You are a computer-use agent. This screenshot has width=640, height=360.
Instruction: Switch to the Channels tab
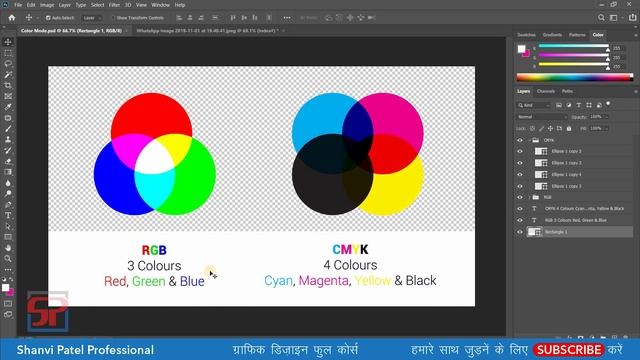pyautogui.click(x=546, y=91)
